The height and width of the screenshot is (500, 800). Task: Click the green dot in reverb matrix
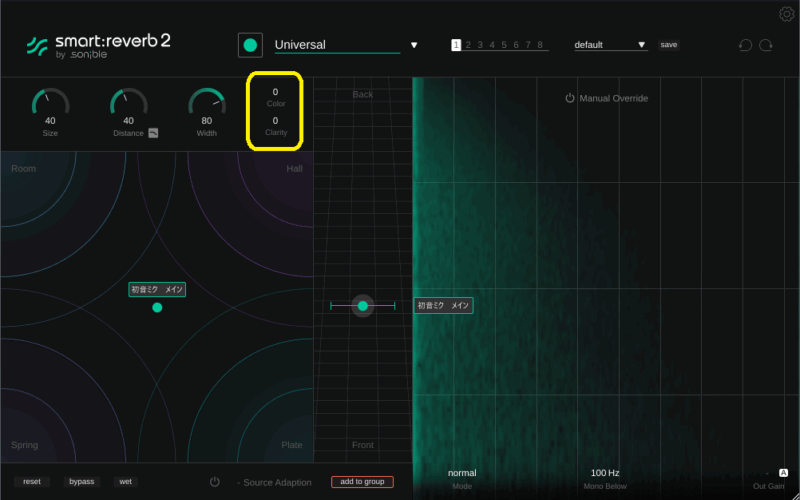(x=157, y=307)
